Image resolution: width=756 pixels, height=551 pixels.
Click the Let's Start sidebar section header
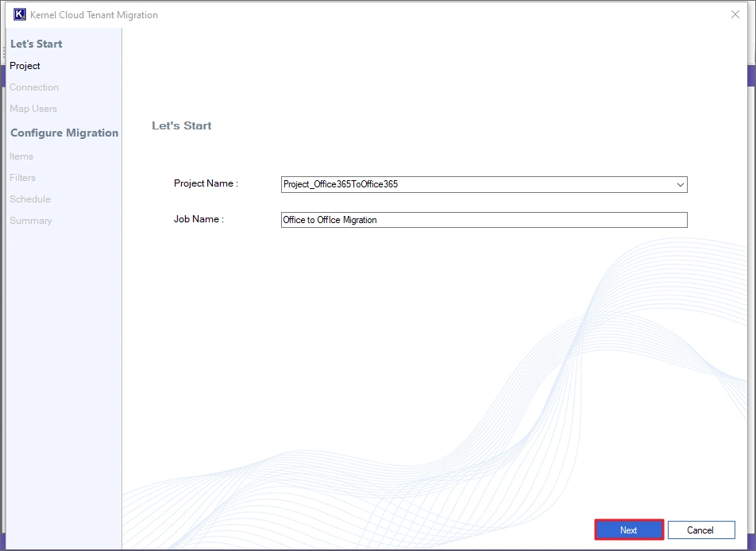coord(37,44)
